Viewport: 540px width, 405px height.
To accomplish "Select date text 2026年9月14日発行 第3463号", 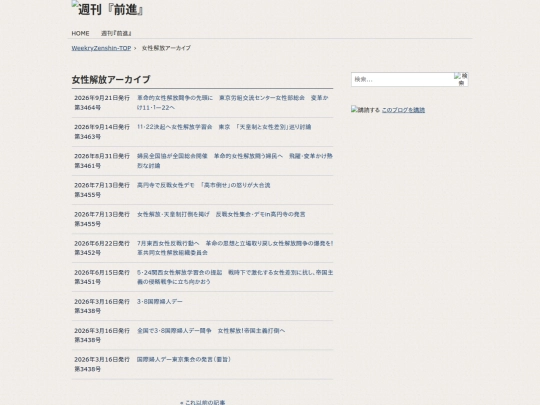I will (x=102, y=132).
